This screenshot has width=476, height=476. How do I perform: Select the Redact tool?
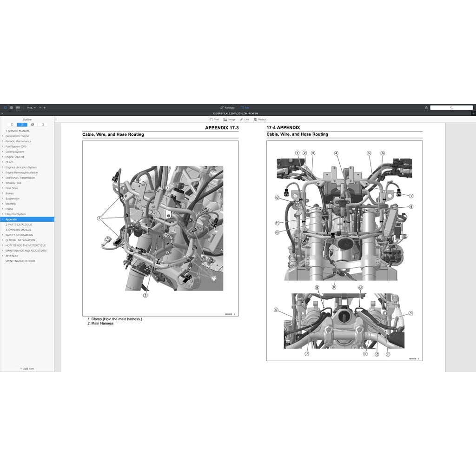(x=259, y=119)
